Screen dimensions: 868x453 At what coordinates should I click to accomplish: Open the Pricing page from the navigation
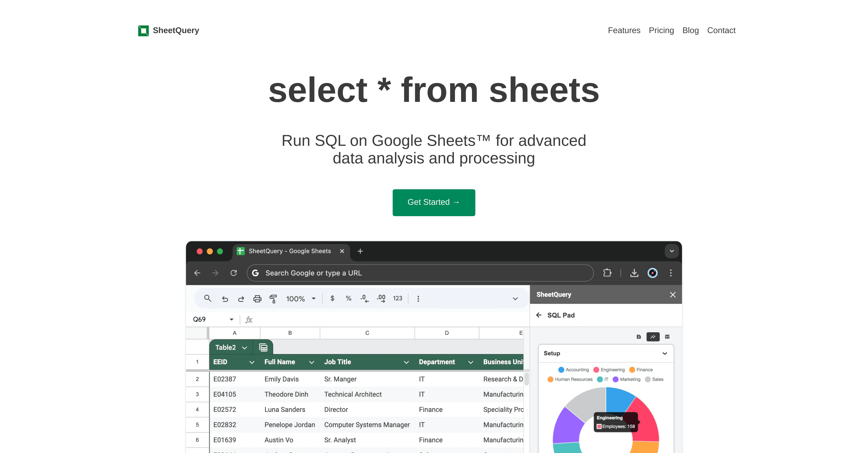[661, 30]
